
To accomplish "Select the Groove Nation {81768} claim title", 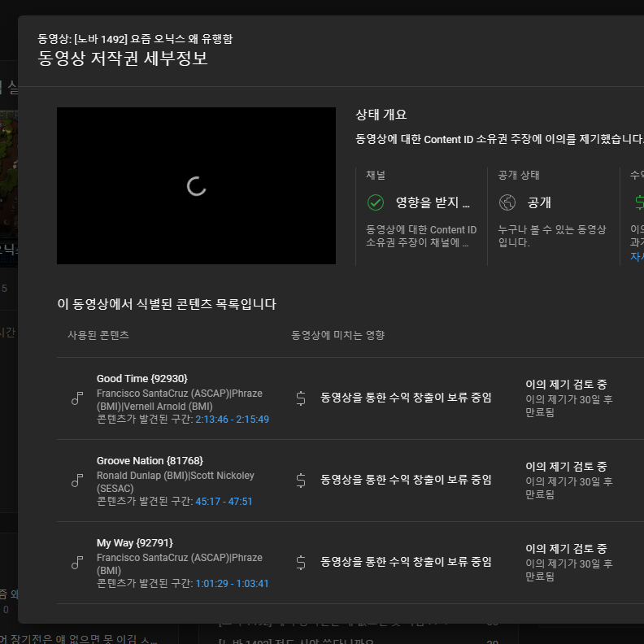I will [x=150, y=460].
